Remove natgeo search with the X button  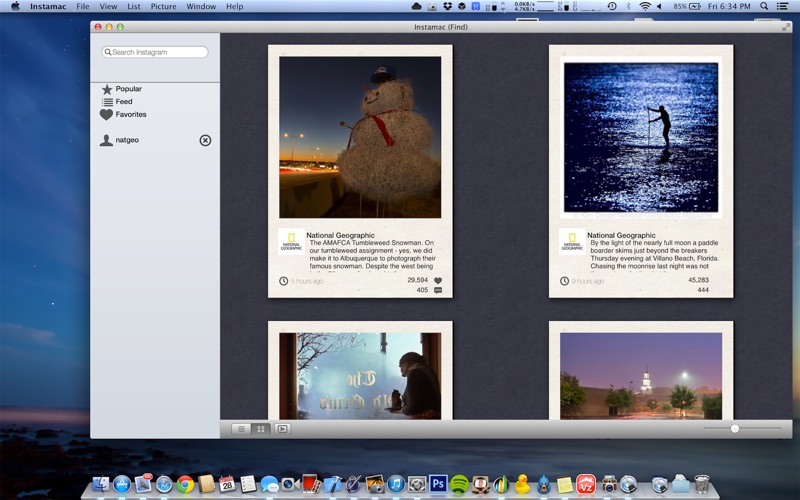click(x=205, y=140)
